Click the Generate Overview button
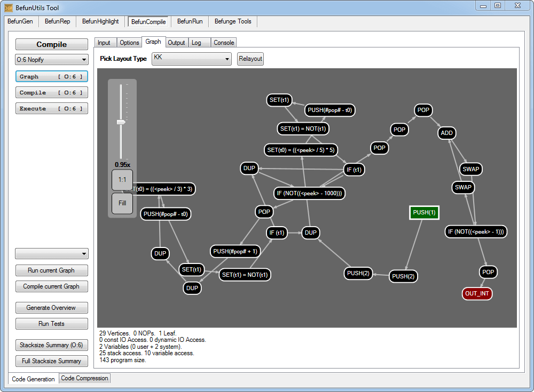This screenshot has width=534, height=392. point(52,308)
